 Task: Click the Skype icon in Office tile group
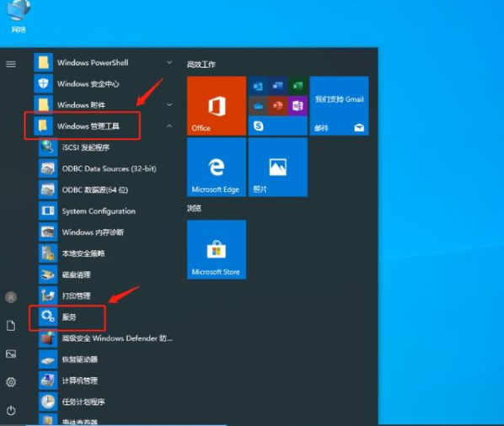click(x=258, y=125)
